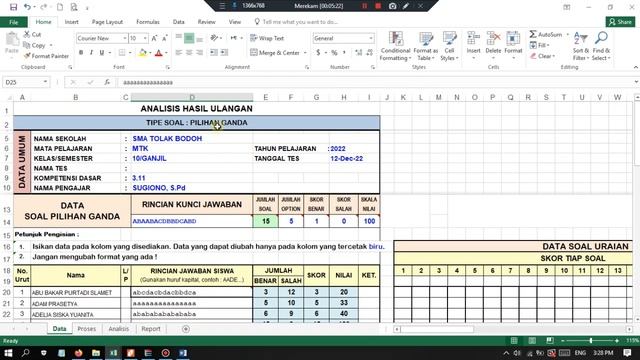
Task: Open the Merge & Center dropdown arrow
Action: click(305, 53)
